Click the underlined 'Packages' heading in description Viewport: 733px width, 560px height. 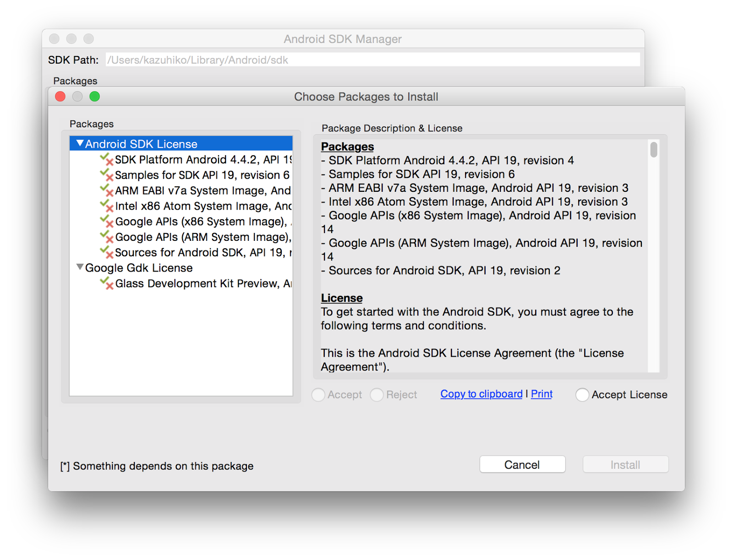pyautogui.click(x=347, y=147)
